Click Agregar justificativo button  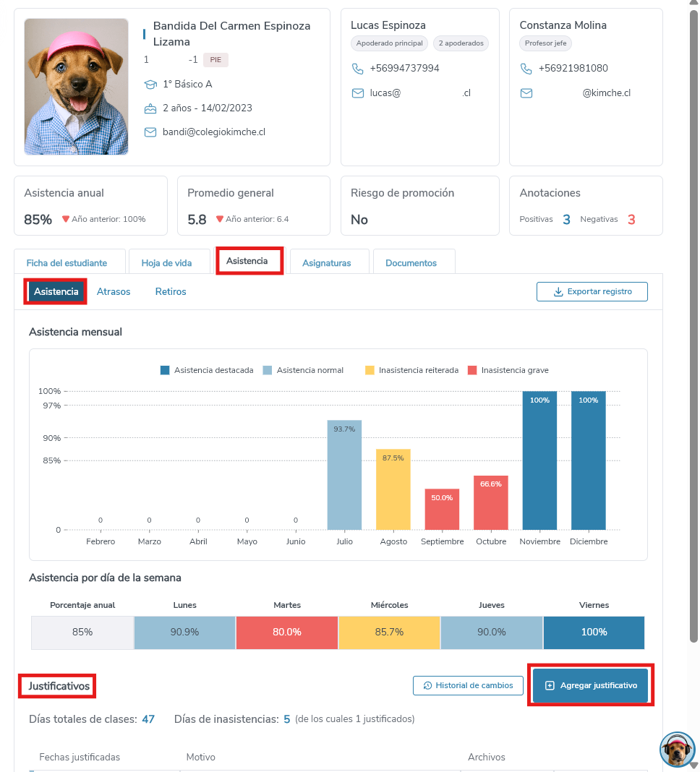(591, 685)
